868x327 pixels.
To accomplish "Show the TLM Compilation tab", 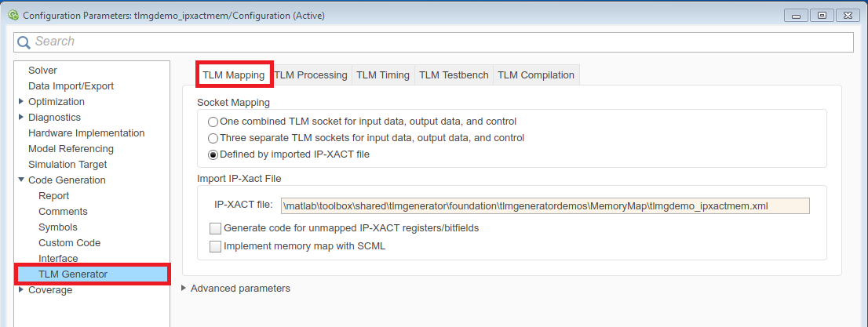I will [x=536, y=75].
